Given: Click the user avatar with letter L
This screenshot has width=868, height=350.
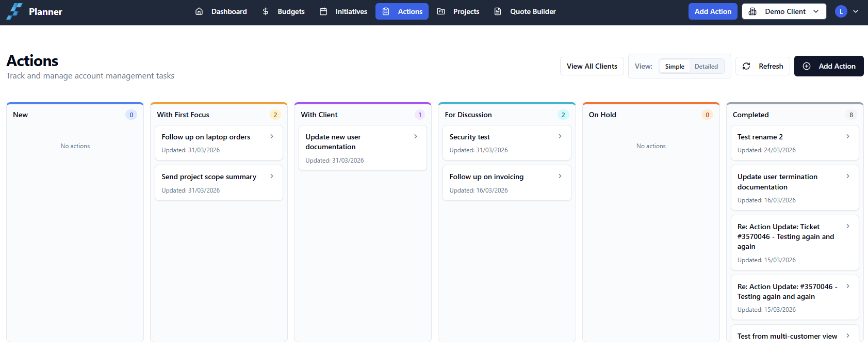Looking at the screenshot, I should 841,11.
